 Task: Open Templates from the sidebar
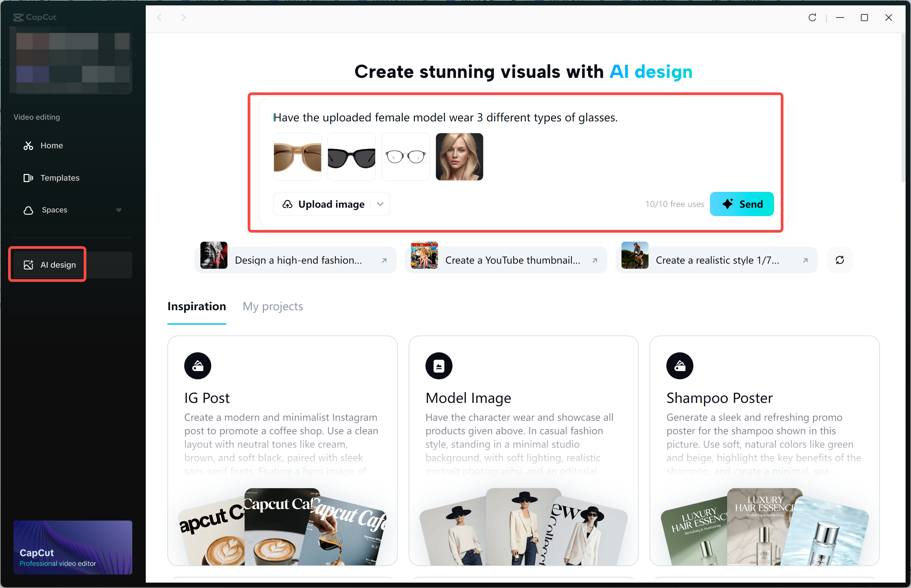click(60, 178)
